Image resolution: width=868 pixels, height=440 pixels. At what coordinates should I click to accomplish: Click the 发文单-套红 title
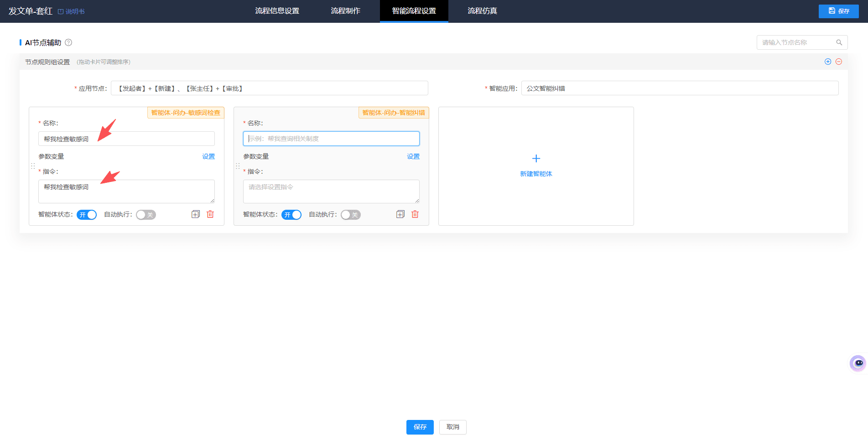[30, 11]
